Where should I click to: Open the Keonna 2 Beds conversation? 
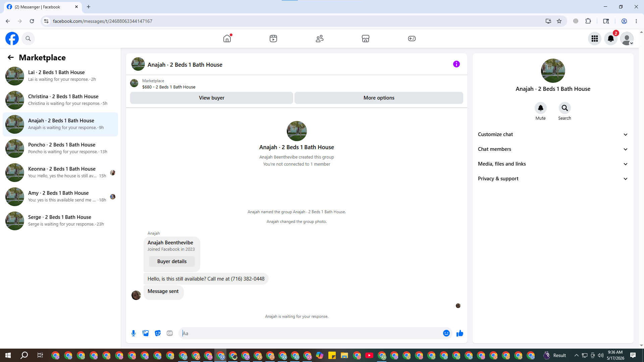tap(60, 173)
